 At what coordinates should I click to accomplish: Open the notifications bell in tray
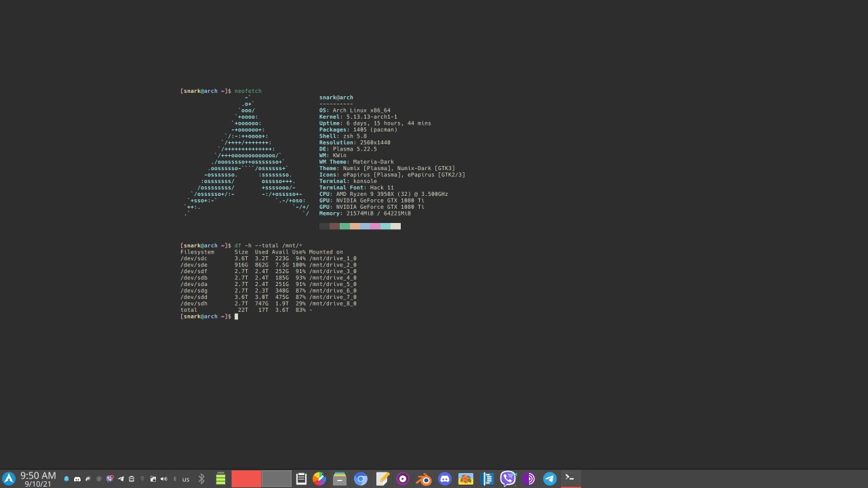tap(66, 479)
